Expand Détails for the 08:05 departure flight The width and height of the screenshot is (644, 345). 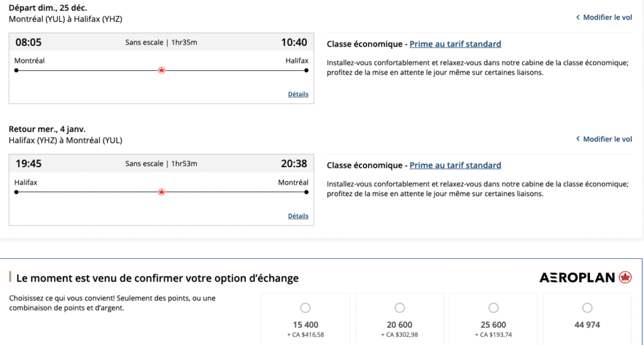click(x=298, y=94)
